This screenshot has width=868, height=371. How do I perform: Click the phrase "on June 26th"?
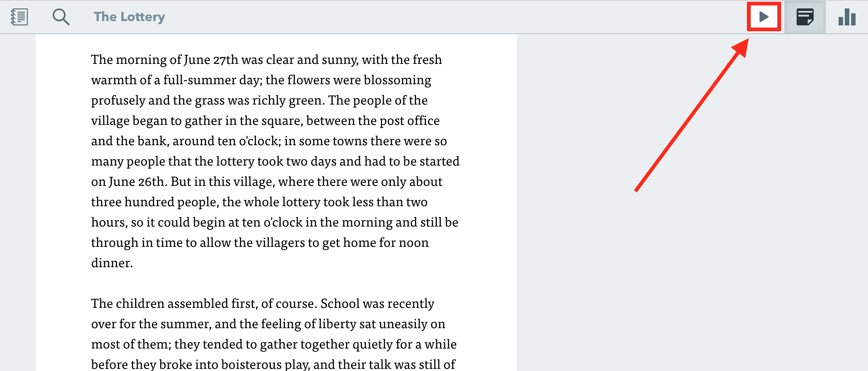pyautogui.click(x=129, y=182)
